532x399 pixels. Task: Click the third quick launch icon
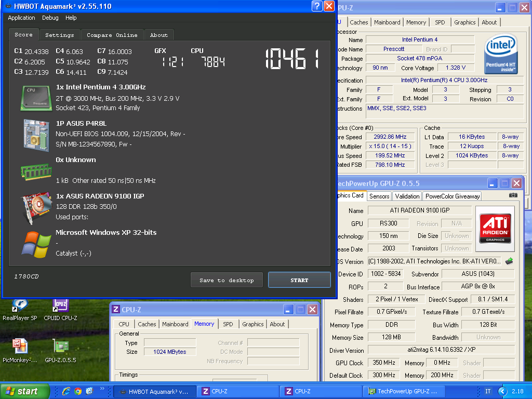click(x=89, y=391)
